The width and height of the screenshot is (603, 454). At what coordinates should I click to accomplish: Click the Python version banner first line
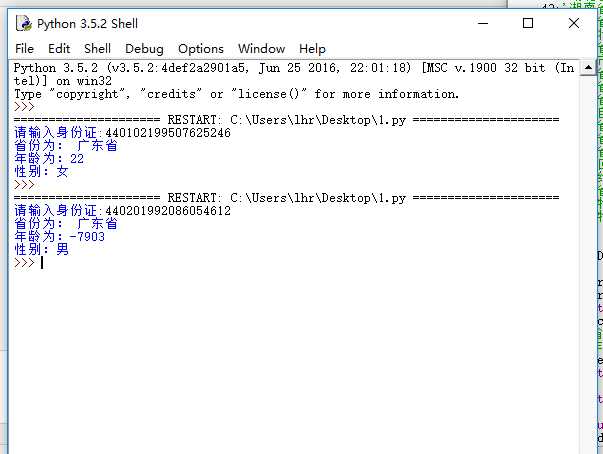(x=294, y=68)
